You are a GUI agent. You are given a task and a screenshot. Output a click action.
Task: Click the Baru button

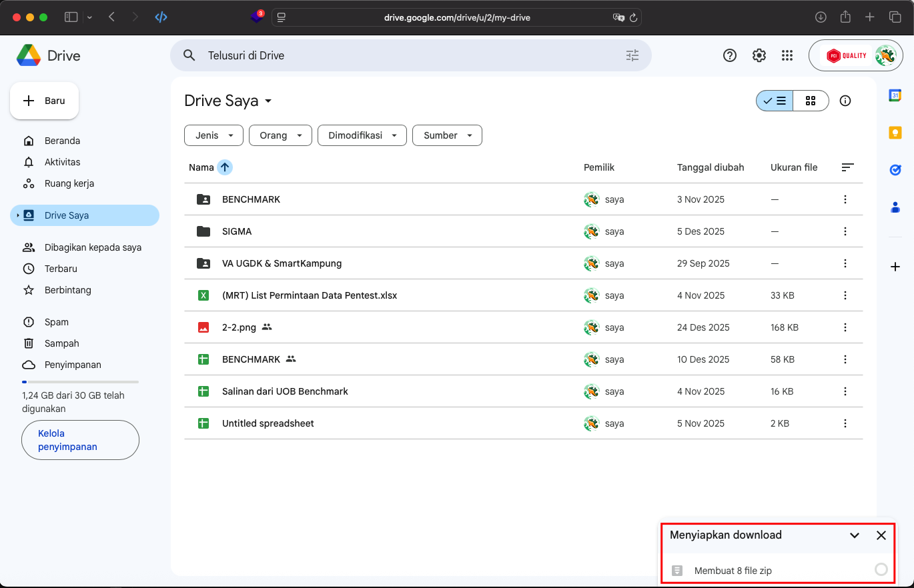point(44,101)
